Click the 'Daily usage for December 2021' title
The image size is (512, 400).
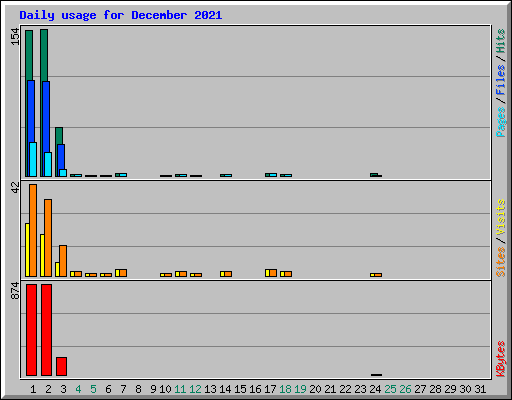coord(121,15)
